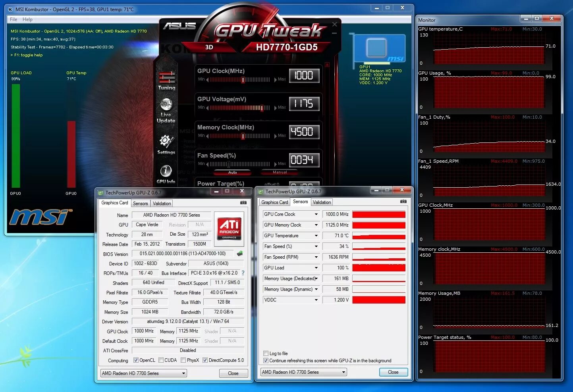Select the 3D mode tab in GPU Tweak
573x392 pixels.
coord(209,47)
